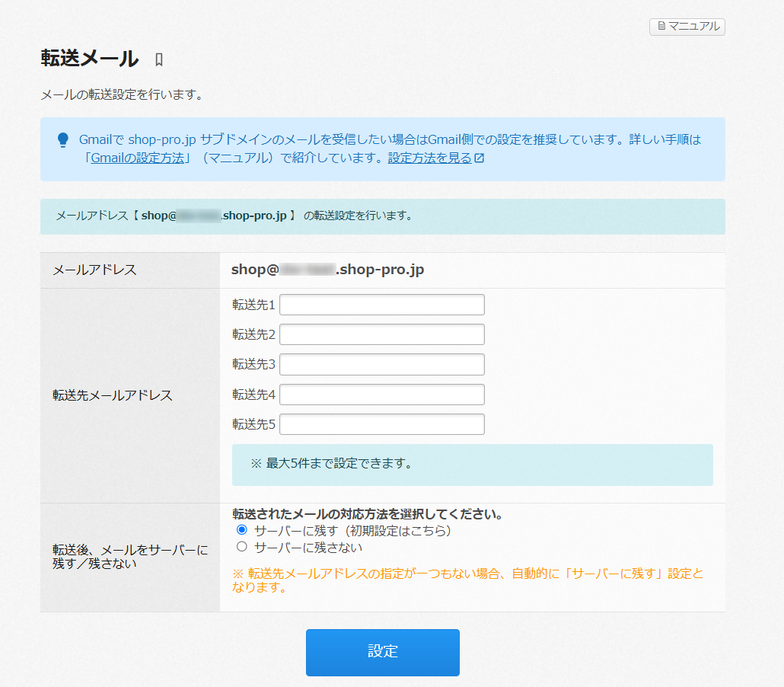
Task: Click the orange 転送先メールアドレス warning text
Action: tap(467, 580)
